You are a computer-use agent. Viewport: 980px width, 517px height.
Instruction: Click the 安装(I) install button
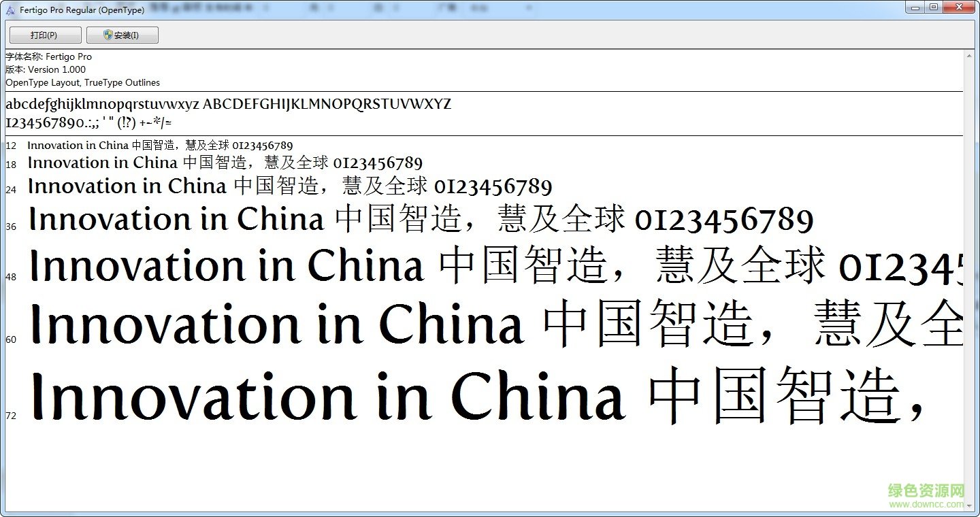click(x=122, y=35)
